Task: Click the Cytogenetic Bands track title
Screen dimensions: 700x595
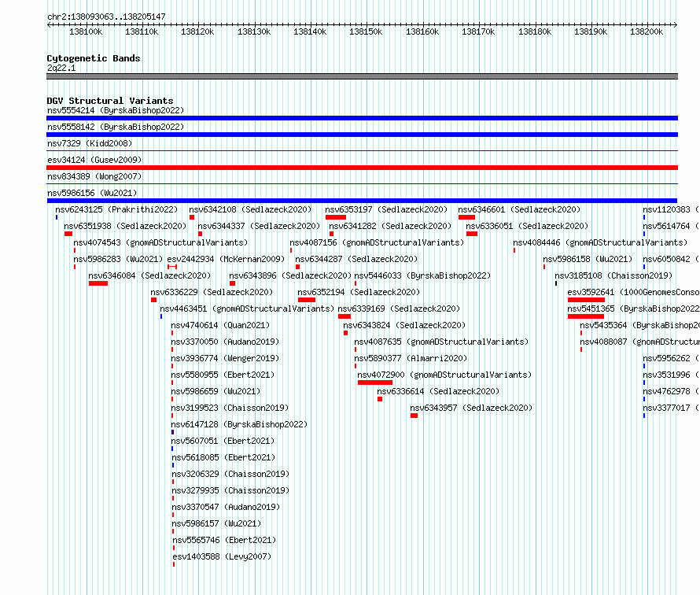Action: pos(94,58)
